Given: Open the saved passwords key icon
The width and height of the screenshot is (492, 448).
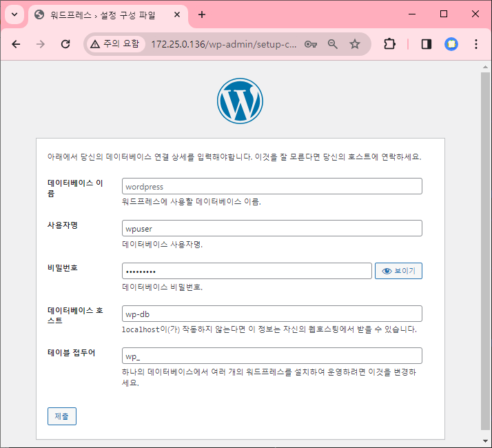Looking at the screenshot, I should coord(311,44).
